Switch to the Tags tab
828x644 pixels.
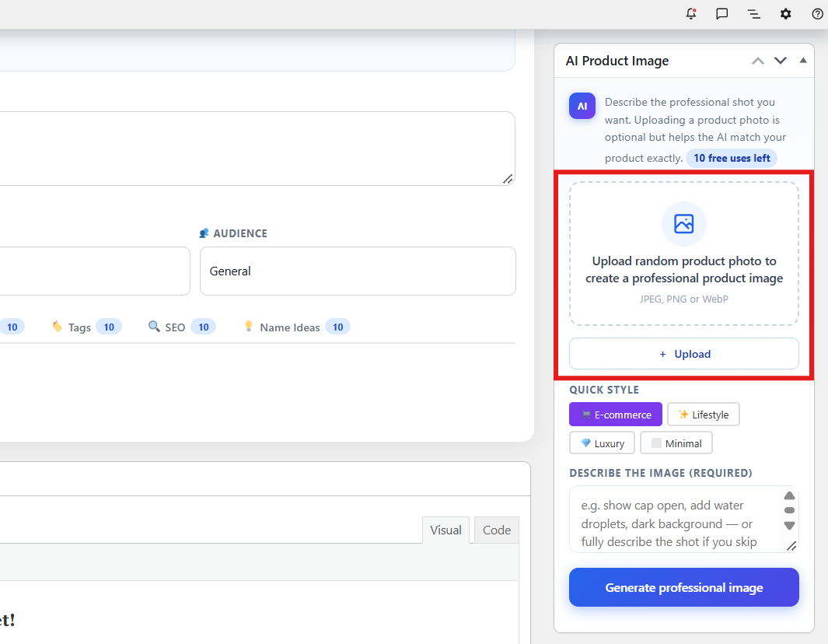[86, 327]
